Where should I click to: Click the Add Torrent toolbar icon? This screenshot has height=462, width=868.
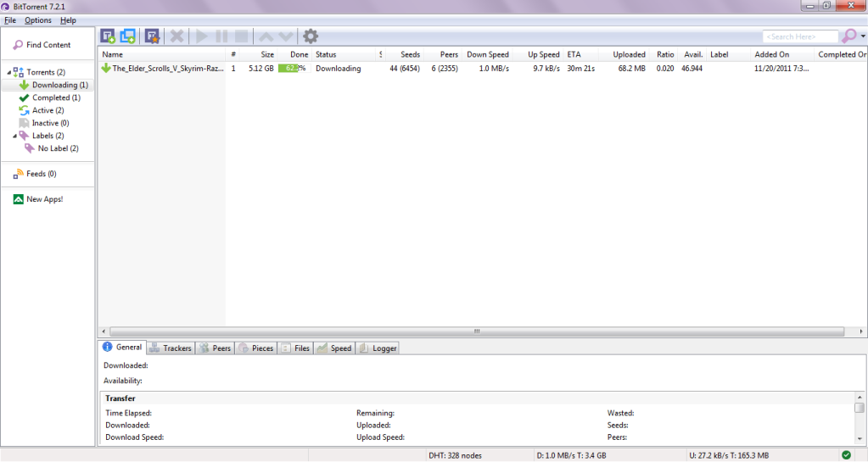[x=108, y=36]
